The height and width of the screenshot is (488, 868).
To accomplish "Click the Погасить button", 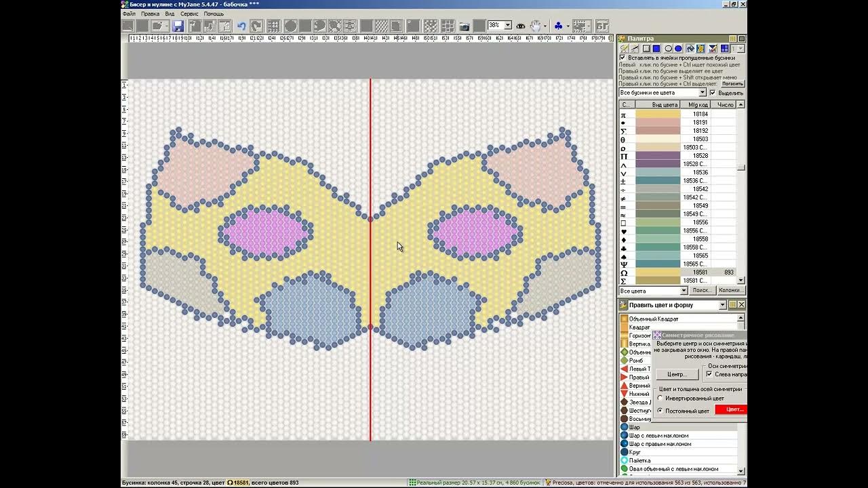I will click(732, 83).
